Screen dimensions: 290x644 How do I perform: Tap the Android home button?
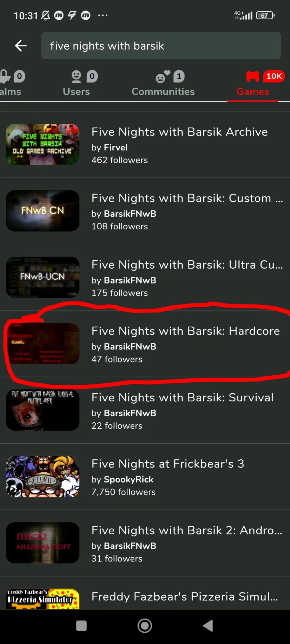145,626
